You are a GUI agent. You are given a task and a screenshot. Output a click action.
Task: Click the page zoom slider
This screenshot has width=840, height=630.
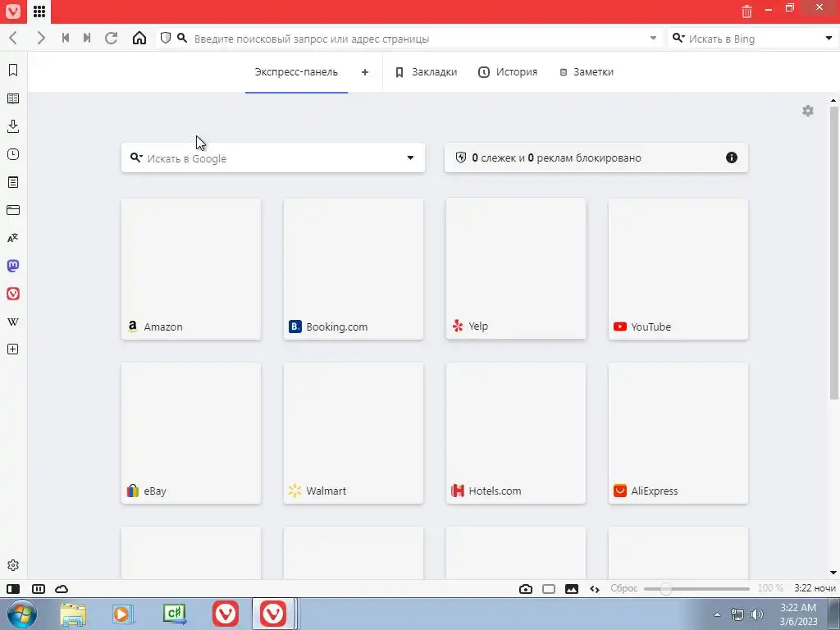(696, 589)
